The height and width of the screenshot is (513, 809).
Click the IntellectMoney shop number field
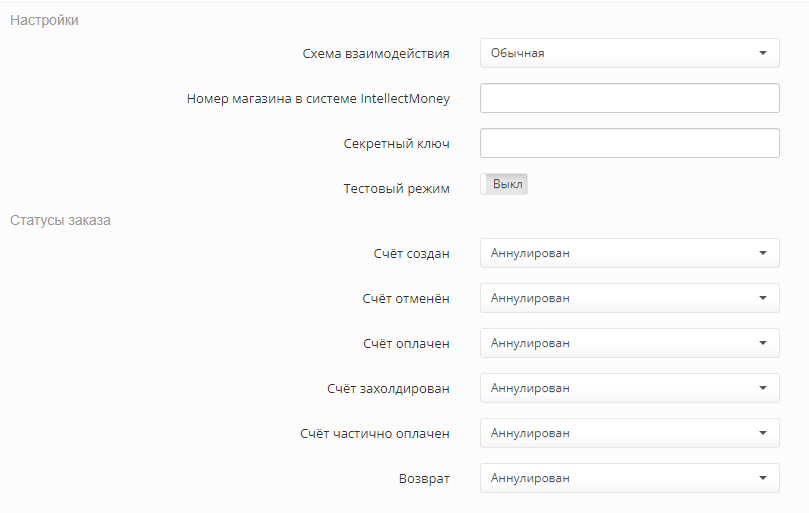pos(629,98)
